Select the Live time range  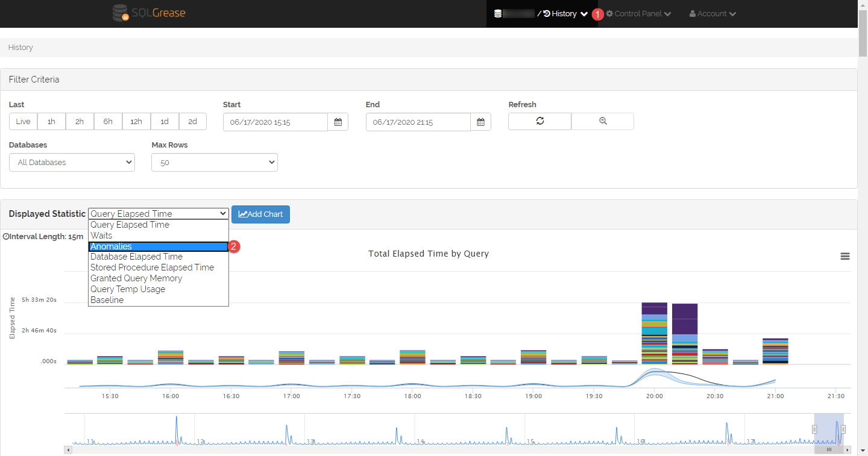pos(23,122)
